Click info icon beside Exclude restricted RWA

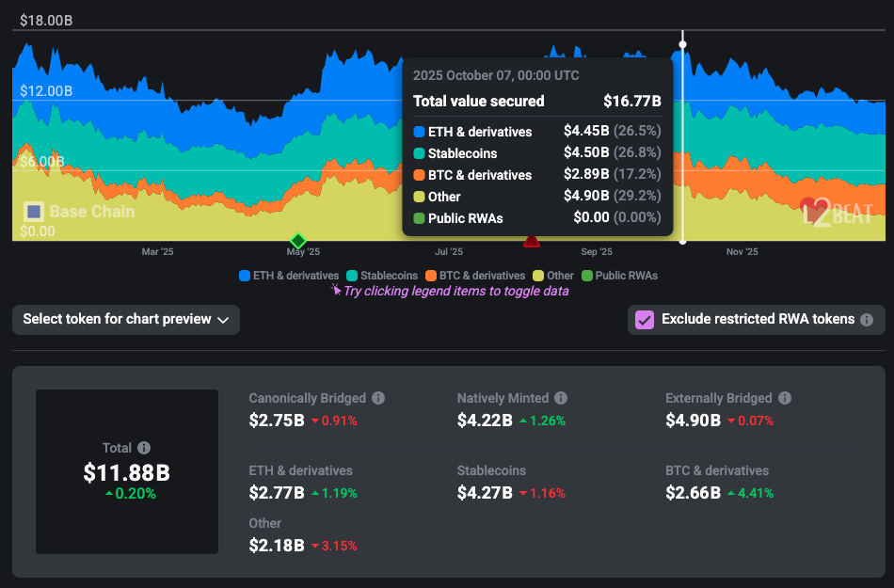867,320
